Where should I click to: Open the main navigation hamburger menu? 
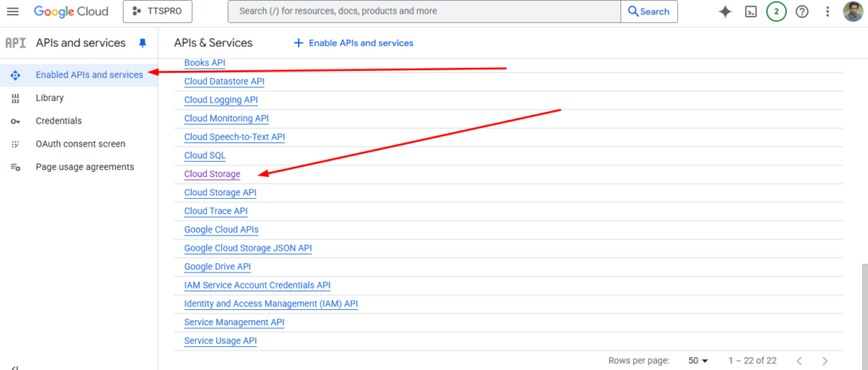point(13,12)
